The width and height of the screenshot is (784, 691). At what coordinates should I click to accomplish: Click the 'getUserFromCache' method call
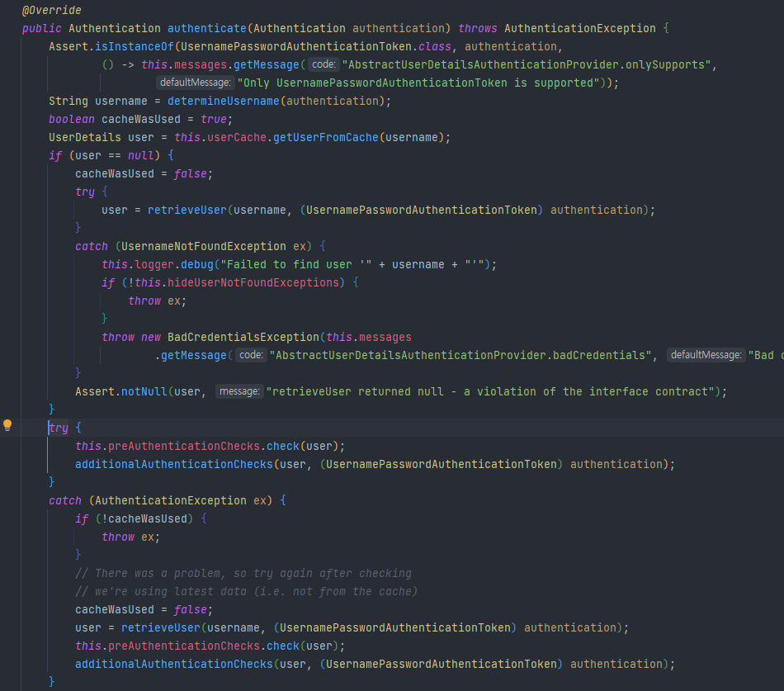tap(325, 137)
